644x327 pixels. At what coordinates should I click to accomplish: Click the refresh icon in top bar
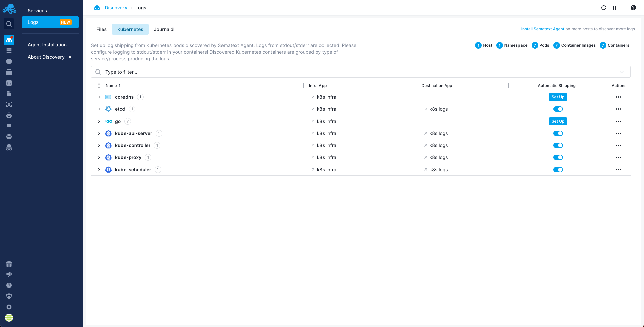(x=604, y=8)
